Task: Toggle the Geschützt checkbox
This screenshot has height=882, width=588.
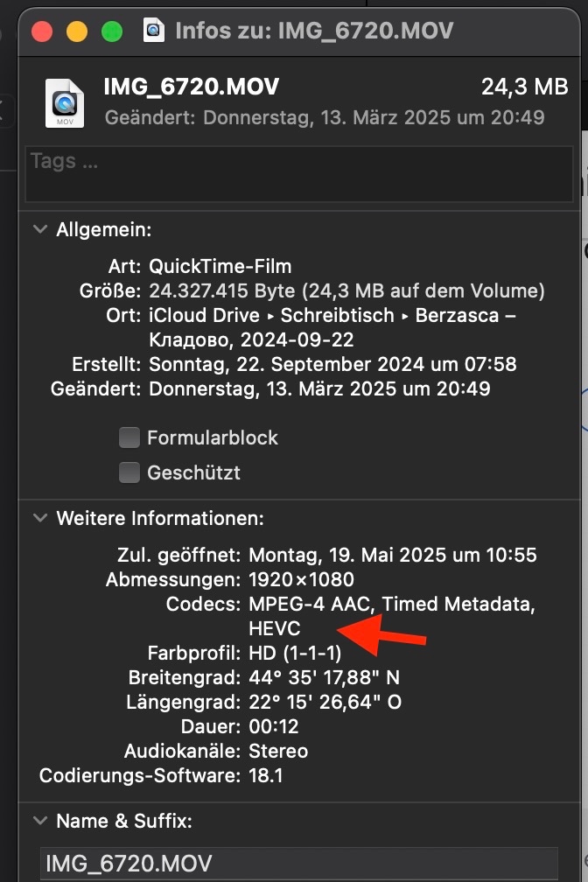Action: tap(129, 473)
